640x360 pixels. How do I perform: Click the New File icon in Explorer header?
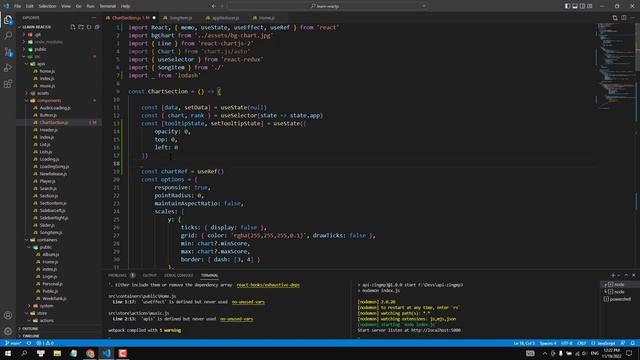[x=73, y=27]
